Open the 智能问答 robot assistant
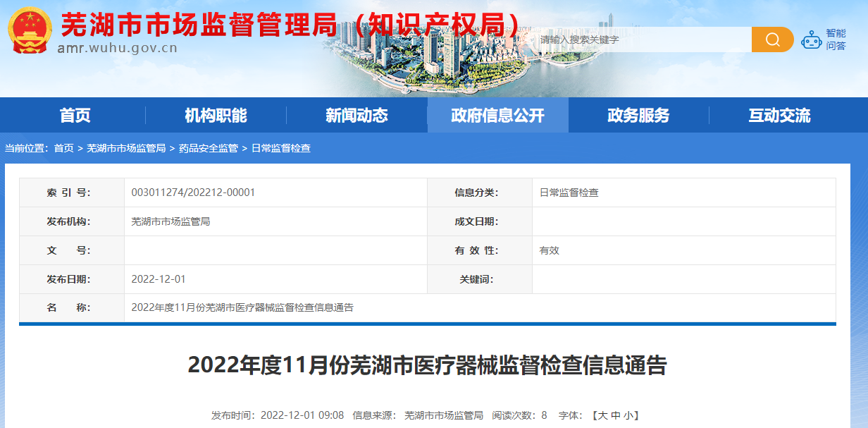 point(824,39)
